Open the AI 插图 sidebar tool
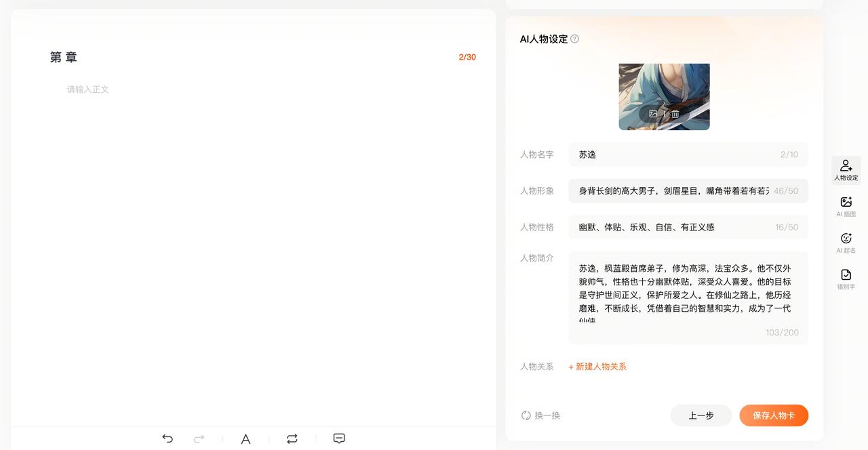This screenshot has height=450, width=868. click(846, 206)
